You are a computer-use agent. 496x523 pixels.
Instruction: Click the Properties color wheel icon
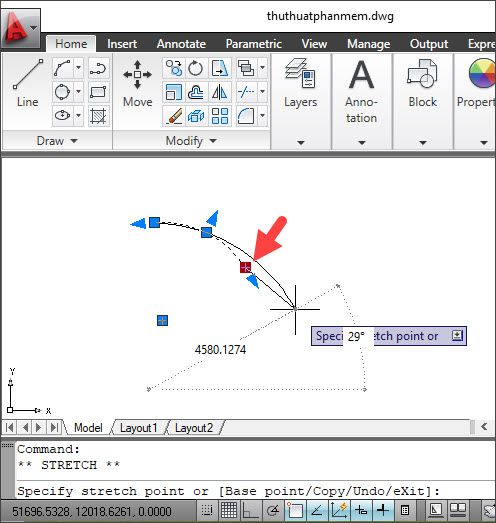click(x=482, y=73)
